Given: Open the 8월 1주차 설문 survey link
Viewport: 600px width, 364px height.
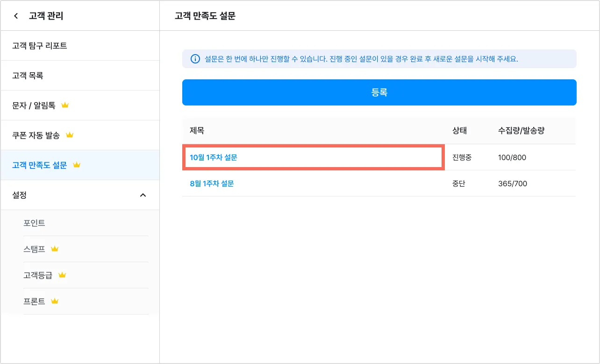Looking at the screenshot, I should coord(212,184).
